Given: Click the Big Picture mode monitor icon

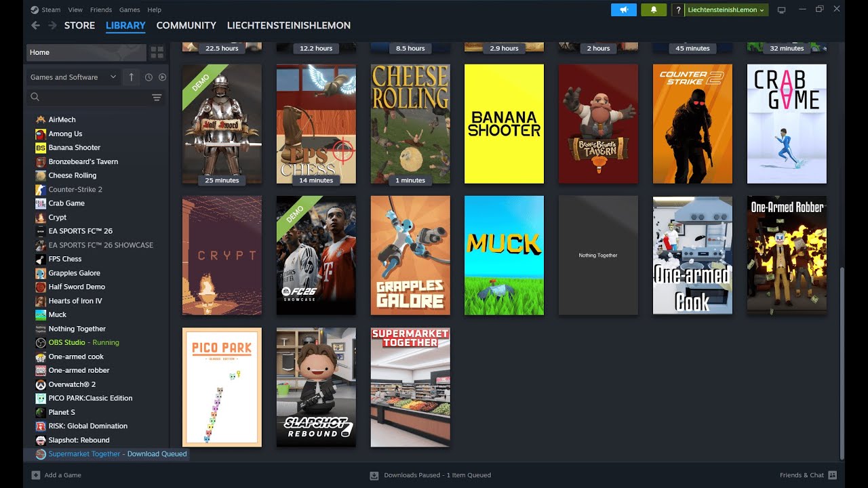Looking at the screenshot, I should point(781,9).
